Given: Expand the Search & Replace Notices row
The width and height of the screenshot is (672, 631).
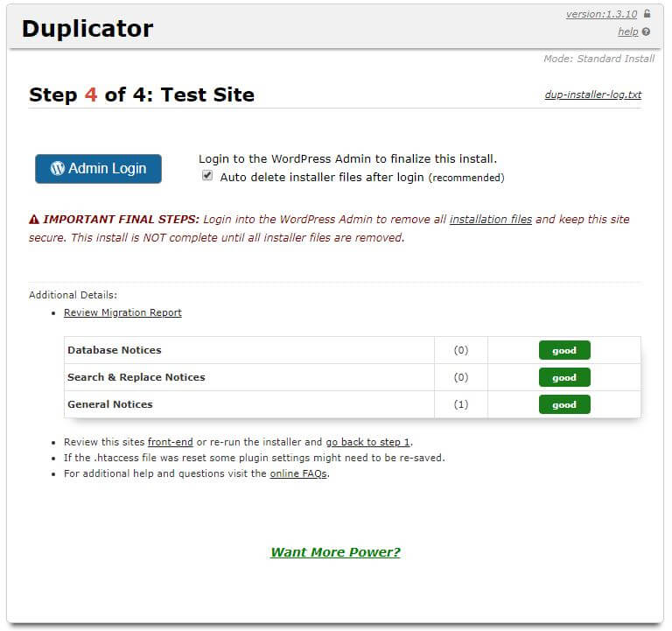Looking at the screenshot, I should point(353,377).
